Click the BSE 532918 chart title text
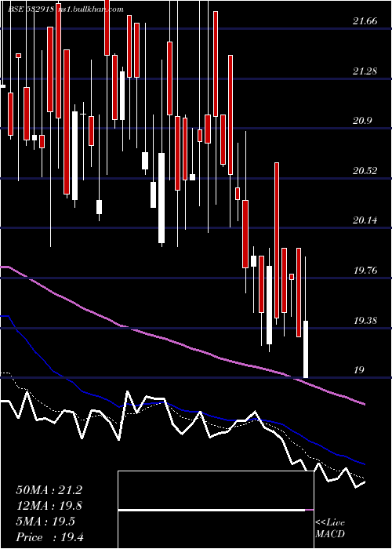The height and width of the screenshot is (549, 392). click(x=31, y=9)
